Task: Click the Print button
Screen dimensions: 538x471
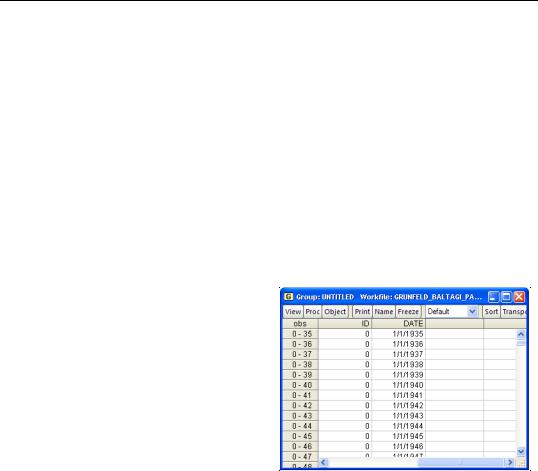Action: pyautogui.click(x=362, y=311)
